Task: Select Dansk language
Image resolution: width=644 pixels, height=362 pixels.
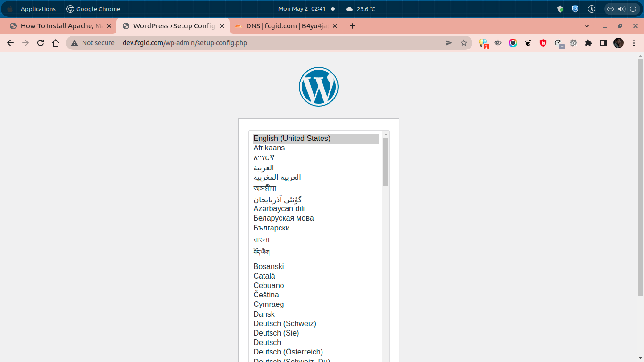Action: [x=316, y=314]
